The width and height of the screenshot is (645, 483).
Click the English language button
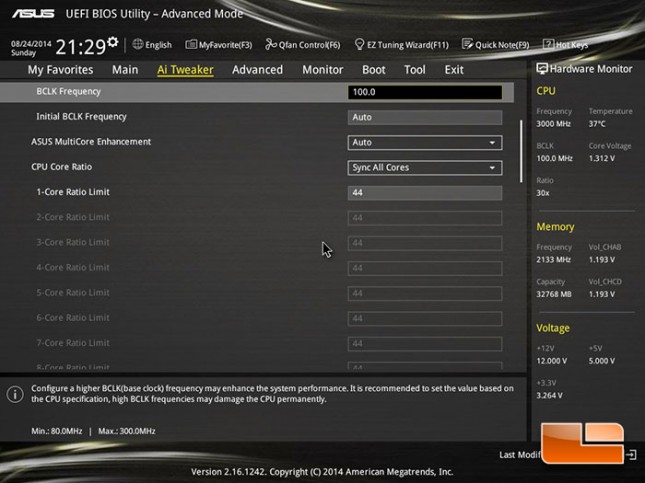click(x=158, y=45)
